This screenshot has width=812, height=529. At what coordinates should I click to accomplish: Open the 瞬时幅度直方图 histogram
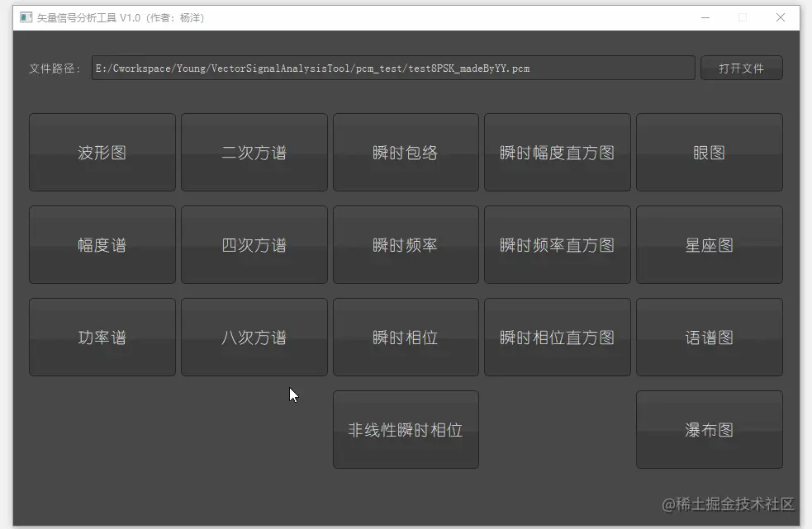(558, 152)
